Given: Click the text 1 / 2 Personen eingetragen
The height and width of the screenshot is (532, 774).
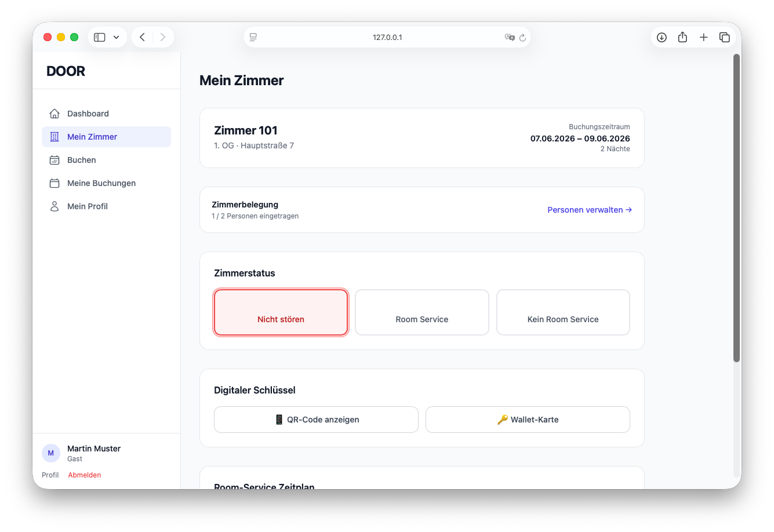Looking at the screenshot, I should pyautogui.click(x=255, y=216).
